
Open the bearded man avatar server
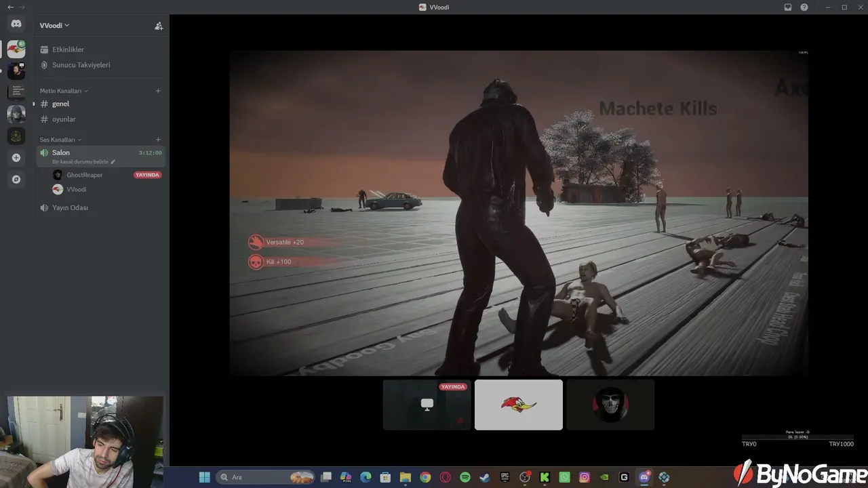(x=16, y=70)
